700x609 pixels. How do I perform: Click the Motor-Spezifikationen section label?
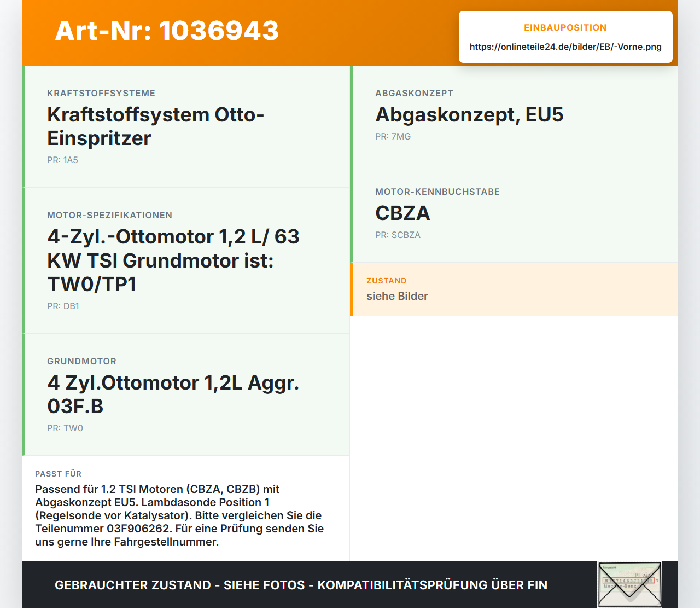(109, 215)
